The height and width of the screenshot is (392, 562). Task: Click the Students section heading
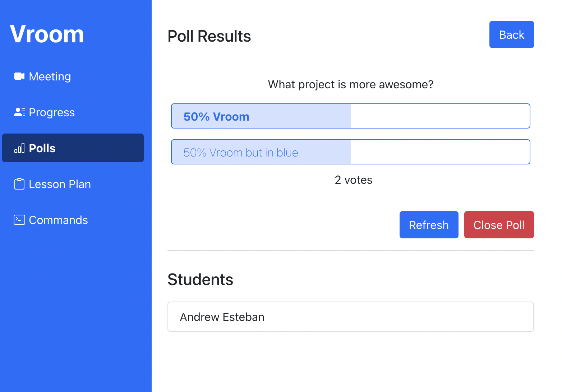click(200, 280)
